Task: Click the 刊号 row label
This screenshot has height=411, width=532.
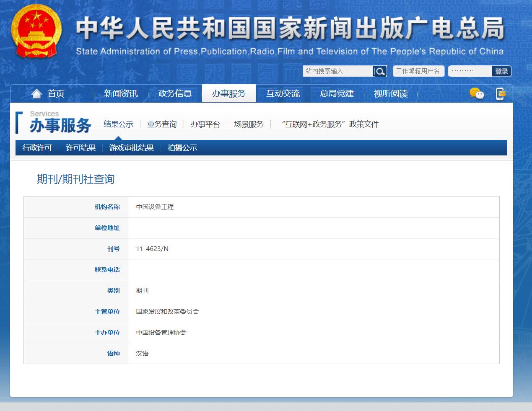Action: [114, 249]
